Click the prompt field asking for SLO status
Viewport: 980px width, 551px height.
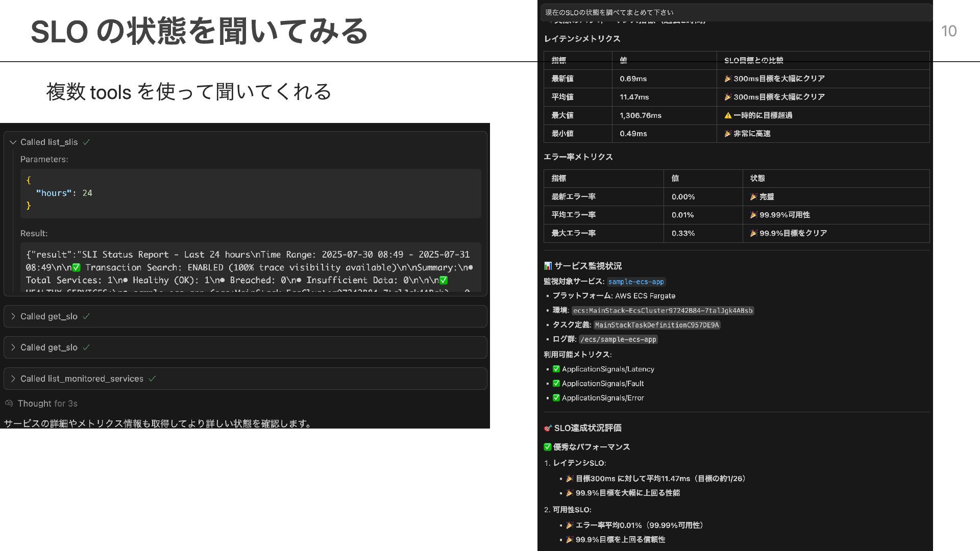point(736,12)
